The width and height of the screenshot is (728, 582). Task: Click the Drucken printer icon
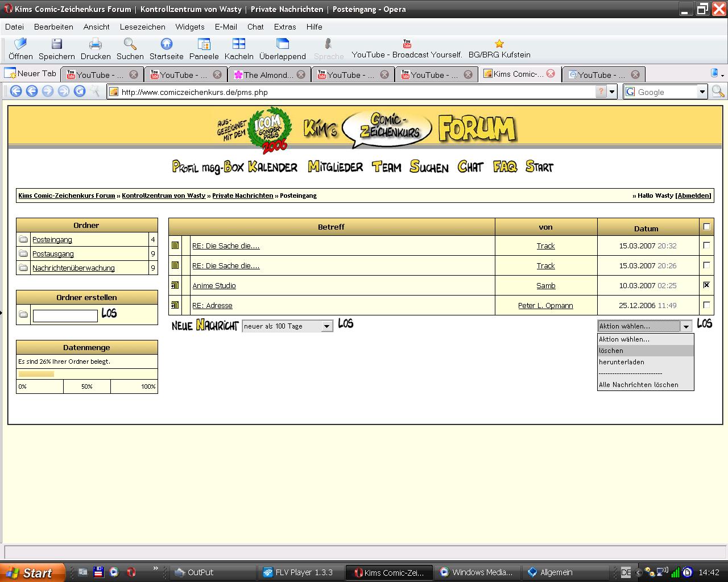pyautogui.click(x=96, y=44)
